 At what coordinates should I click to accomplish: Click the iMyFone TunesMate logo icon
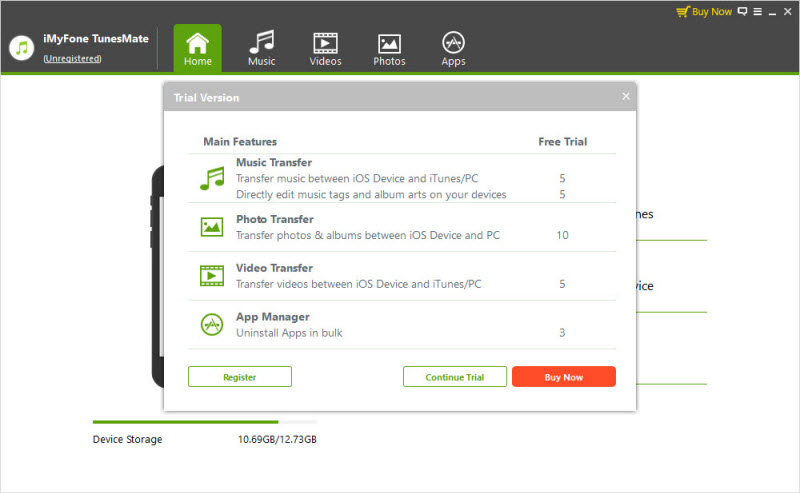[x=21, y=48]
